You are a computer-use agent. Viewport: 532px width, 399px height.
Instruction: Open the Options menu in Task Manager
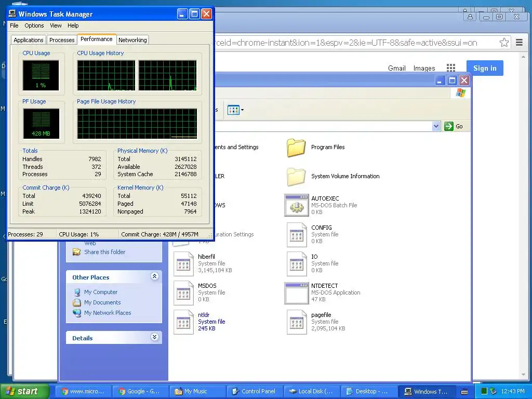point(34,25)
